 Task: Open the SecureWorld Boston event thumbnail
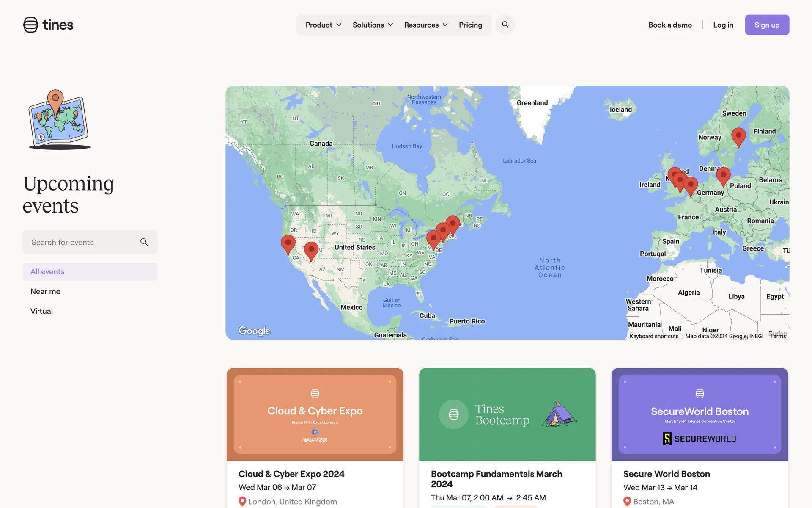tap(700, 414)
